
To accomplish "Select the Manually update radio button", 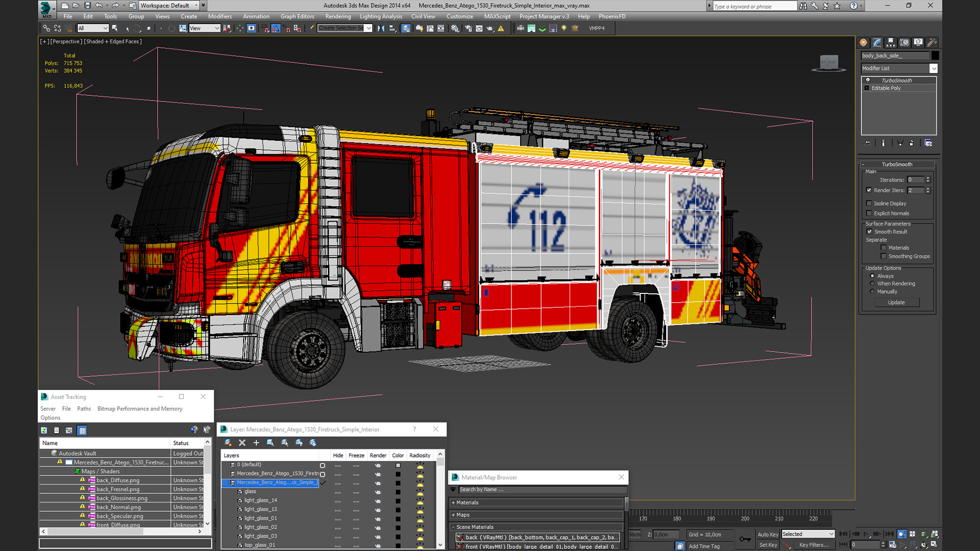I will tap(872, 291).
